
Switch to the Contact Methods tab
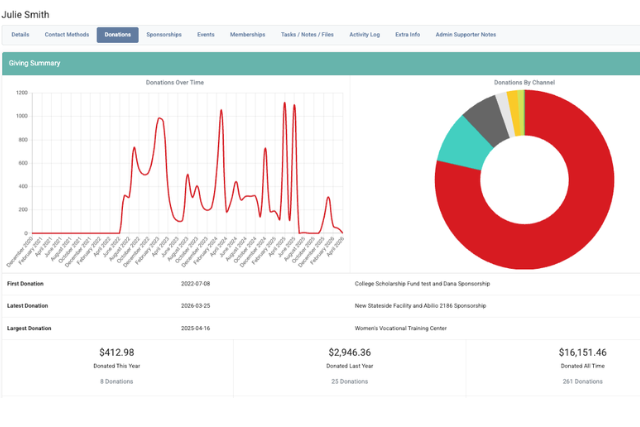[x=66, y=35]
